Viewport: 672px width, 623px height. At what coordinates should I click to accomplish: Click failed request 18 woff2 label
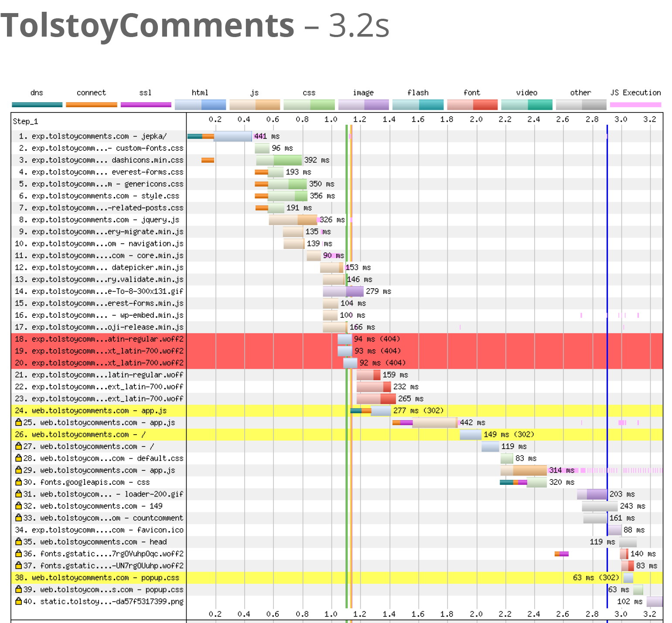(x=99, y=339)
